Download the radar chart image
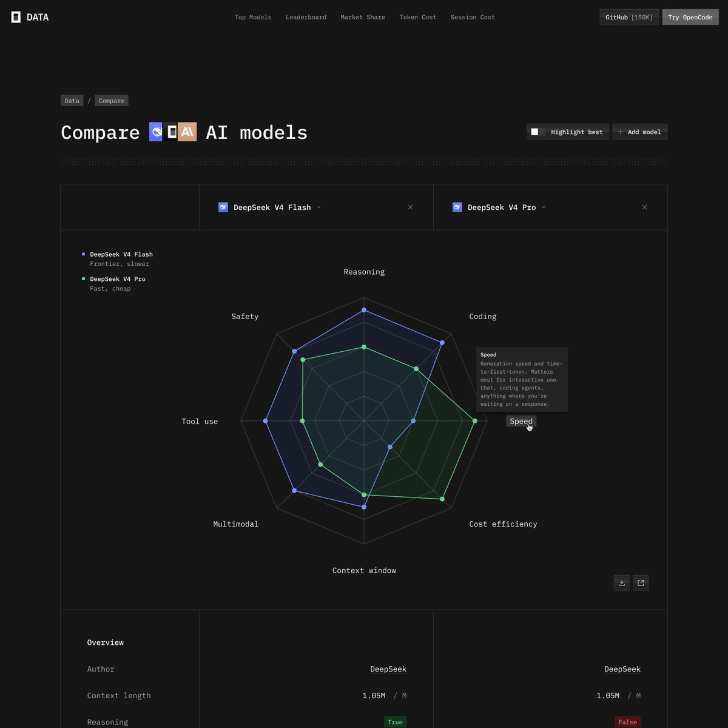Screen dimensions: 728x728 [x=622, y=583]
